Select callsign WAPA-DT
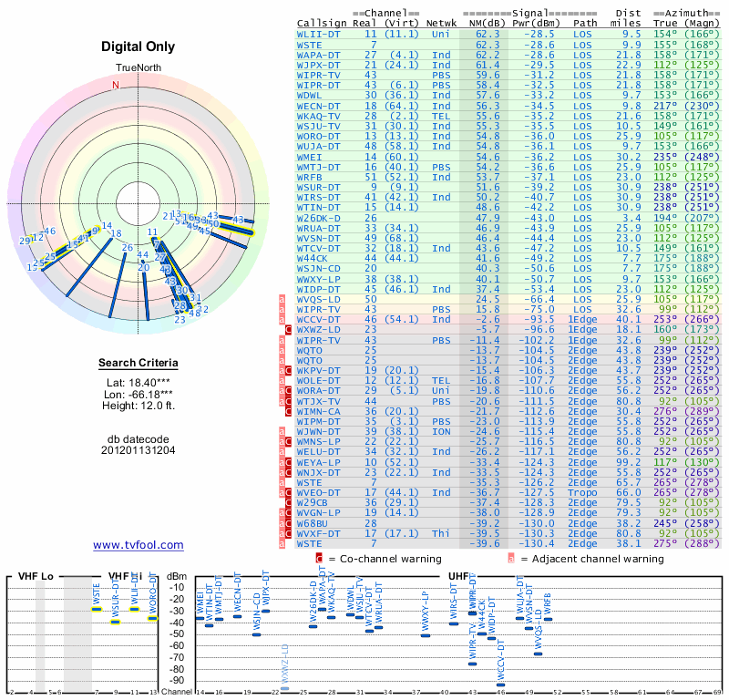Screen dimensions: 729x700 point(318,55)
